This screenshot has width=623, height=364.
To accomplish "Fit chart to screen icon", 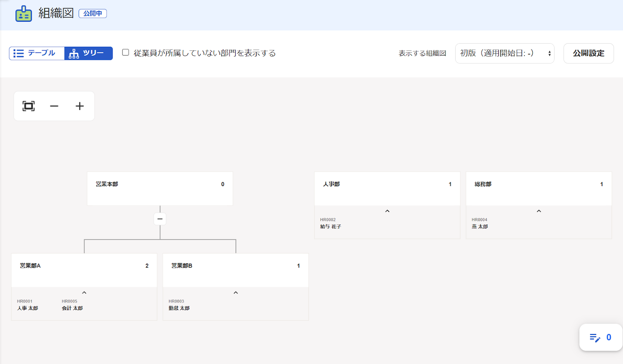I will pos(28,106).
